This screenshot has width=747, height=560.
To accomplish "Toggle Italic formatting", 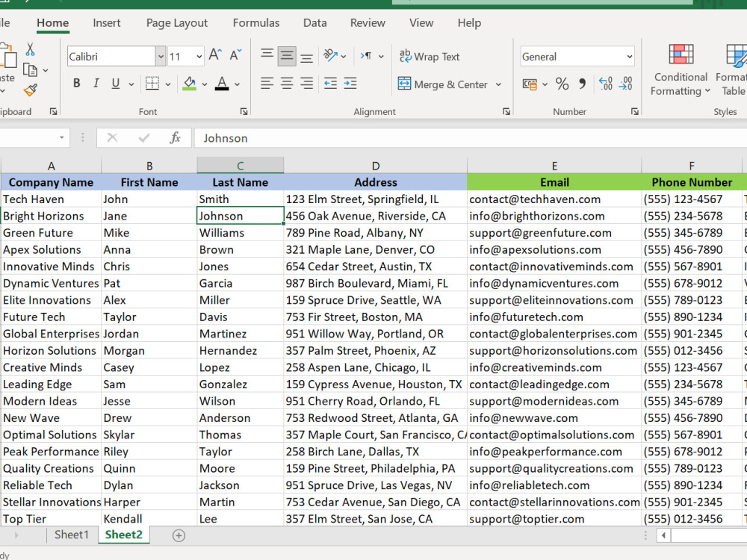I will [96, 84].
